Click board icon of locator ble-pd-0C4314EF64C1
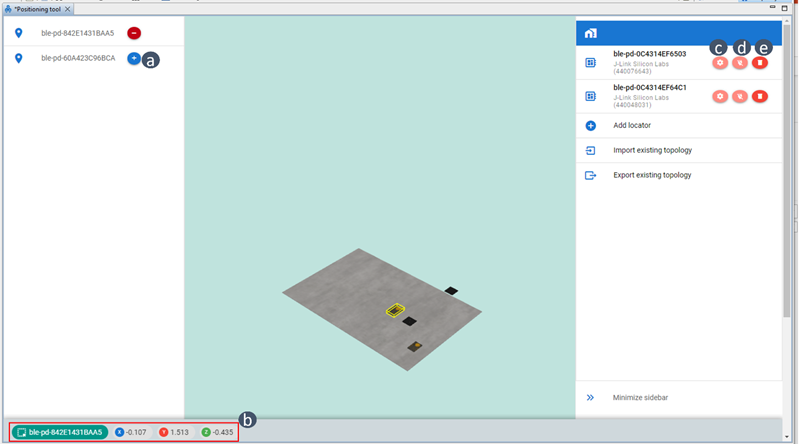Image resolution: width=800 pixels, height=444 pixels. coord(590,96)
